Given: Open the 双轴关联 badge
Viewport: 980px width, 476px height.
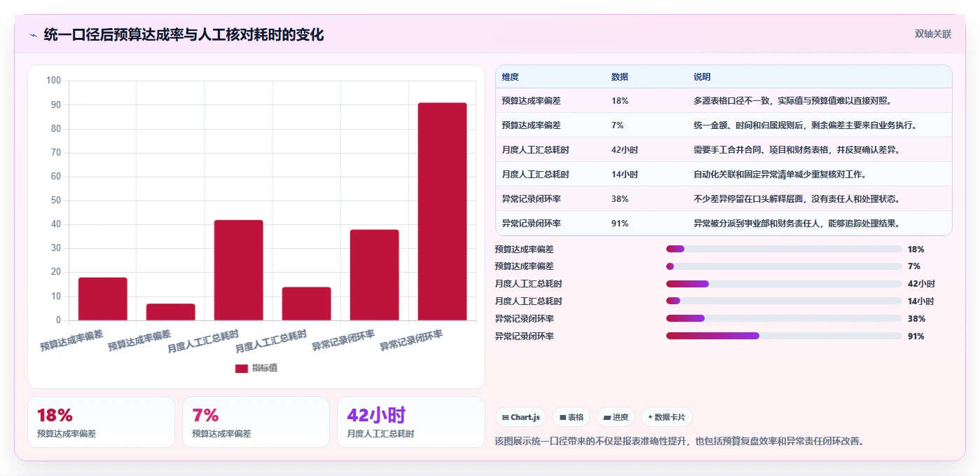Looking at the screenshot, I should [932, 34].
